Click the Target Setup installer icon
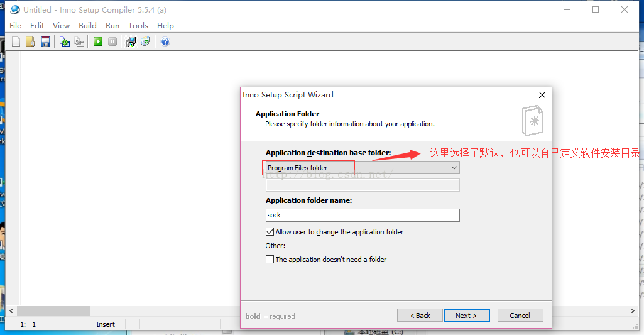Viewport: 644px width, 335px height. coord(131,41)
